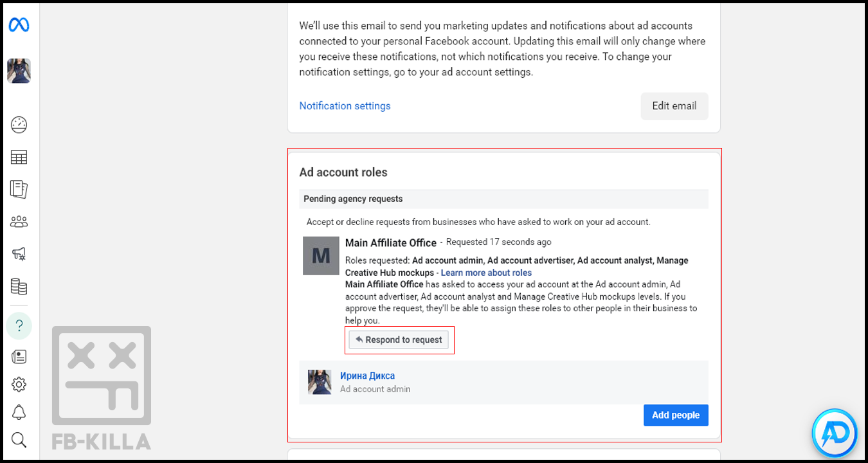Open the news updates icon below Help
868x463 pixels.
pos(19,356)
